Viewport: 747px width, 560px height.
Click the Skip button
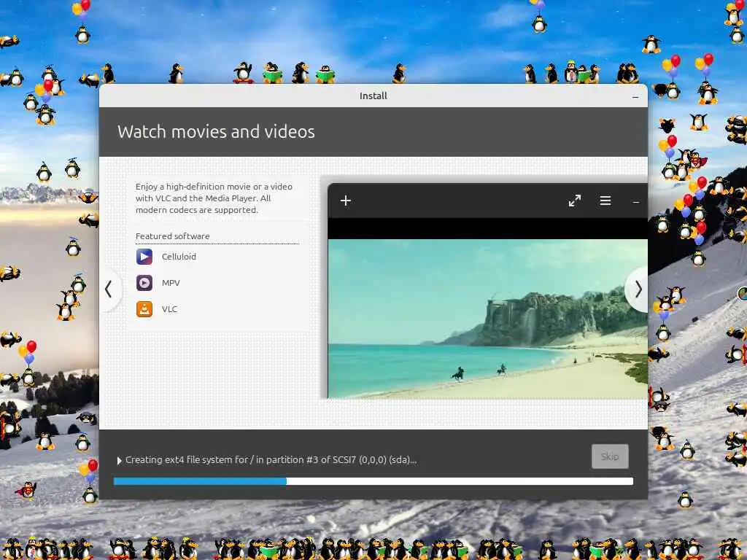(610, 456)
